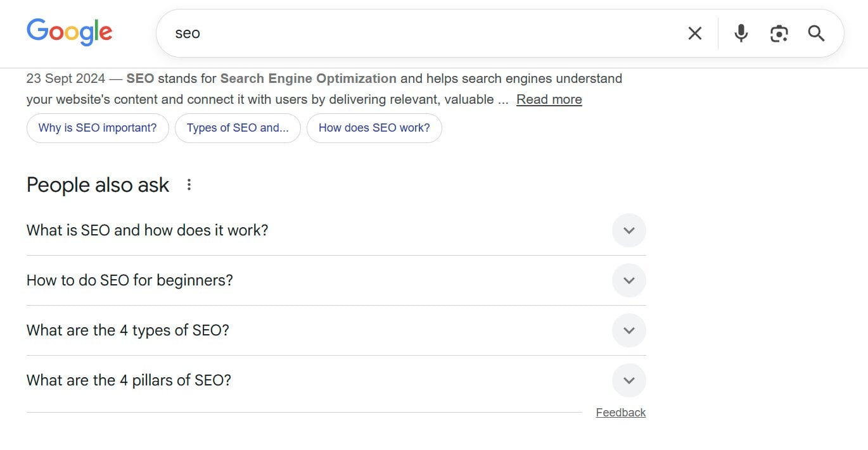Select the microphone voice search icon
The height and width of the screenshot is (450, 868).
coord(741,33)
